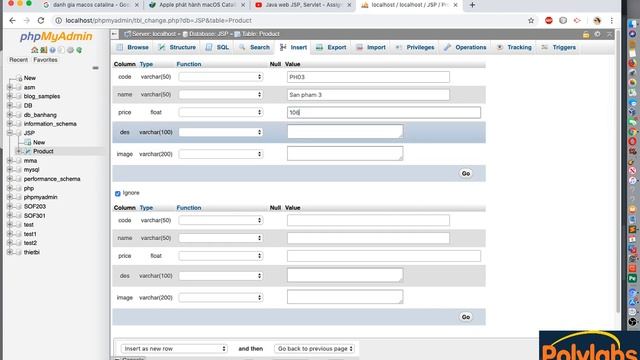Viewport: 640px width, 360px height.
Task: Open the Triggers tab
Action: (558, 47)
